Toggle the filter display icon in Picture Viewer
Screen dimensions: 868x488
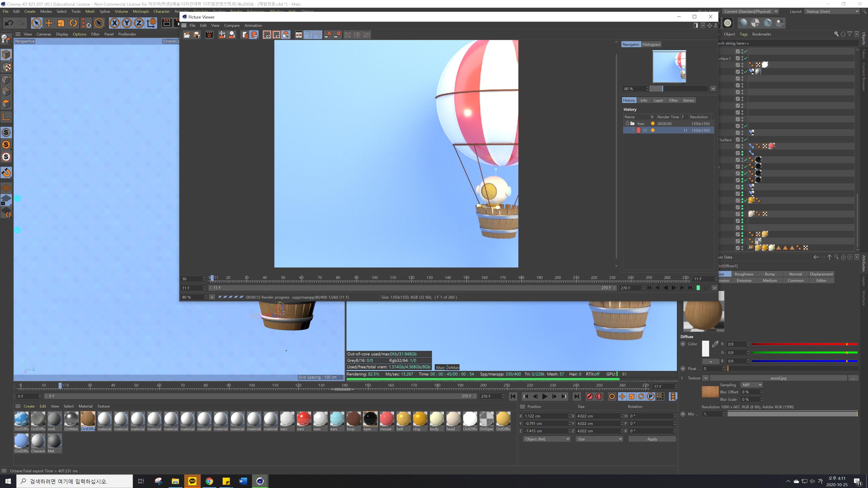[x=286, y=35]
